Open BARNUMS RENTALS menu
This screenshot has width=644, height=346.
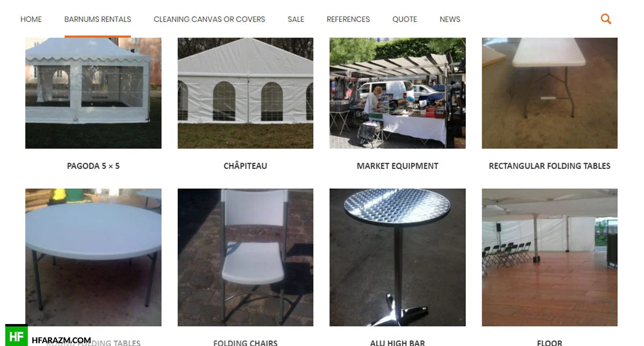click(x=98, y=19)
